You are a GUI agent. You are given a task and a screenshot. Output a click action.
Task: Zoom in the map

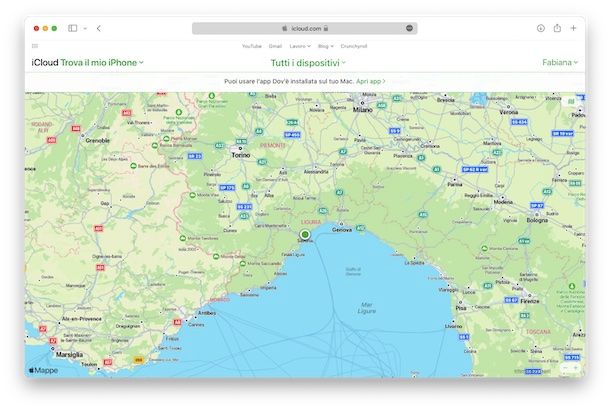click(x=576, y=368)
